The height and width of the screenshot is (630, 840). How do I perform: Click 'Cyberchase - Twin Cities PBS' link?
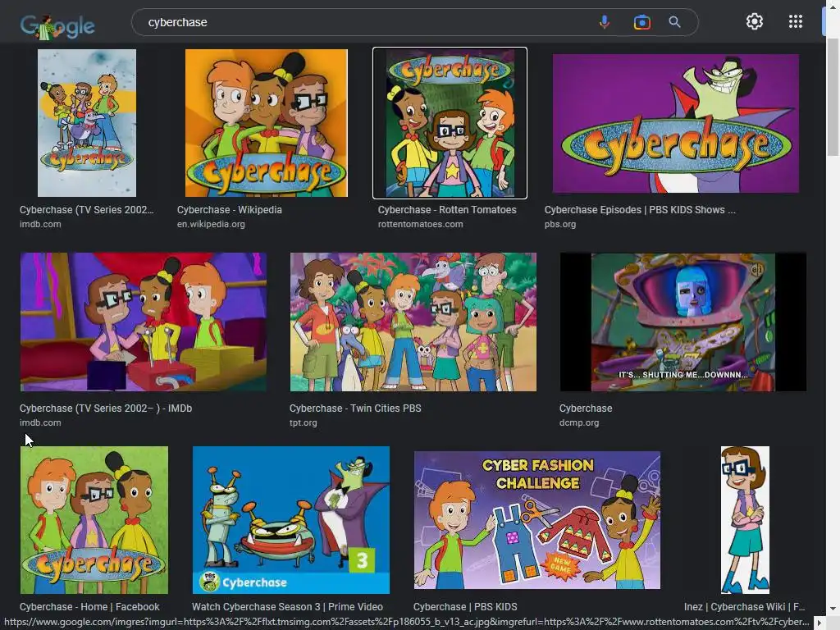tap(355, 409)
